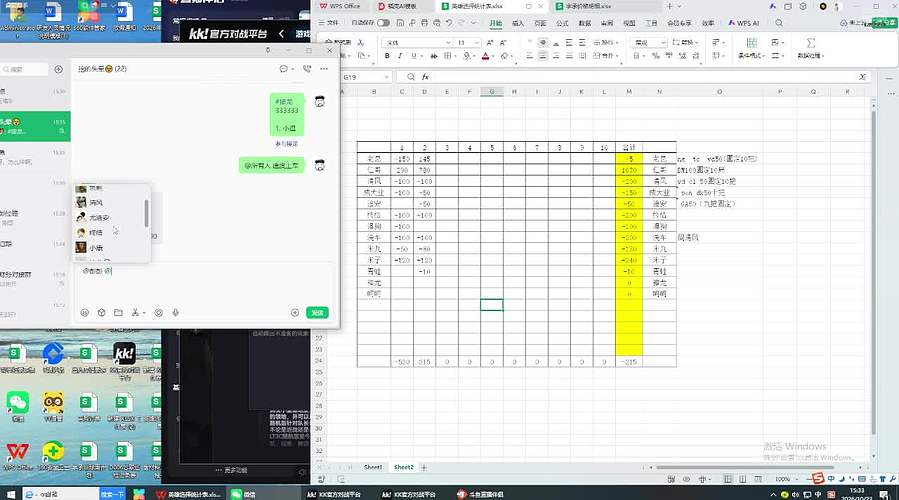Click the center align icon in ribbon
The image size is (899, 500).
pos(543,56)
